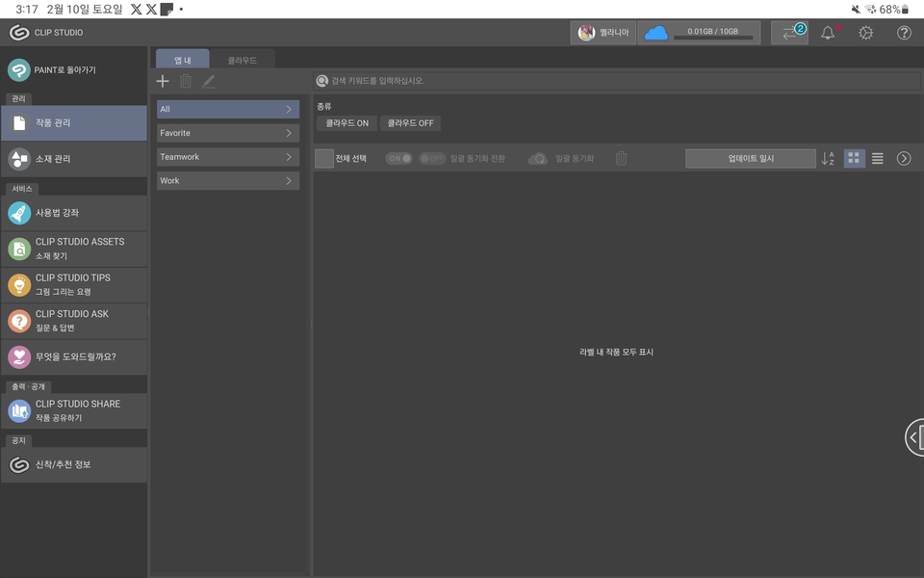Open the cloud sync transfer icon

pyautogui.click(x=789, y=32)
